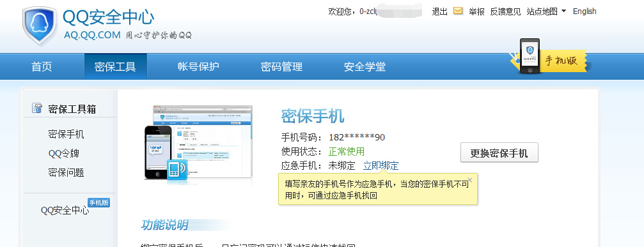Expand the 站点地图 dropdown arrow

click(x=563, y=11)
